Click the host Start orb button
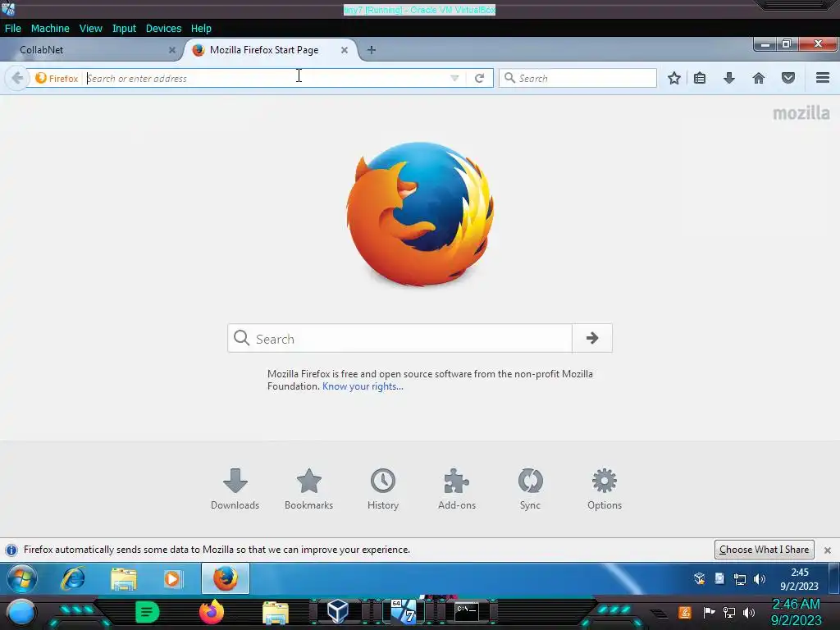This screenshot has width=840, height=630. [x=21, y=613]
